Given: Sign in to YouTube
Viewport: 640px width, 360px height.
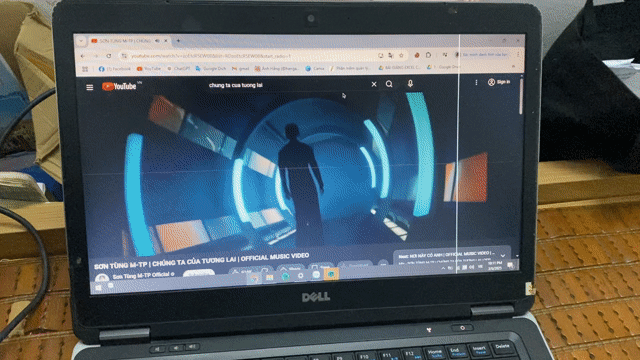Looking at the screenshot, I should click(499, 82).
